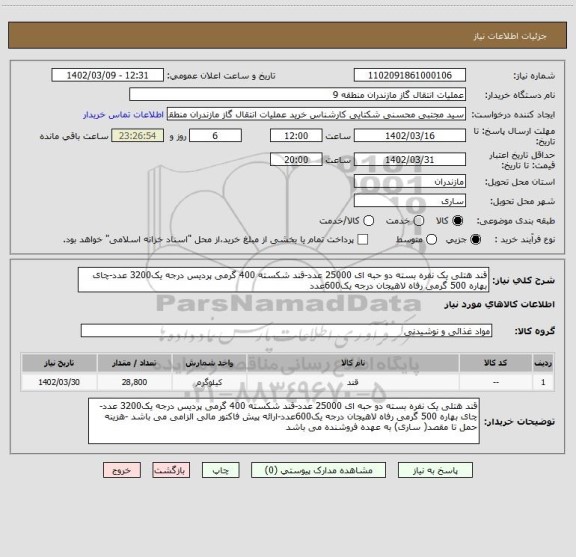Image resolution: width=576 pixels, height=557 pixels.
Task: Click the تاریخ نیاز column header
Action: coord(59,363)
